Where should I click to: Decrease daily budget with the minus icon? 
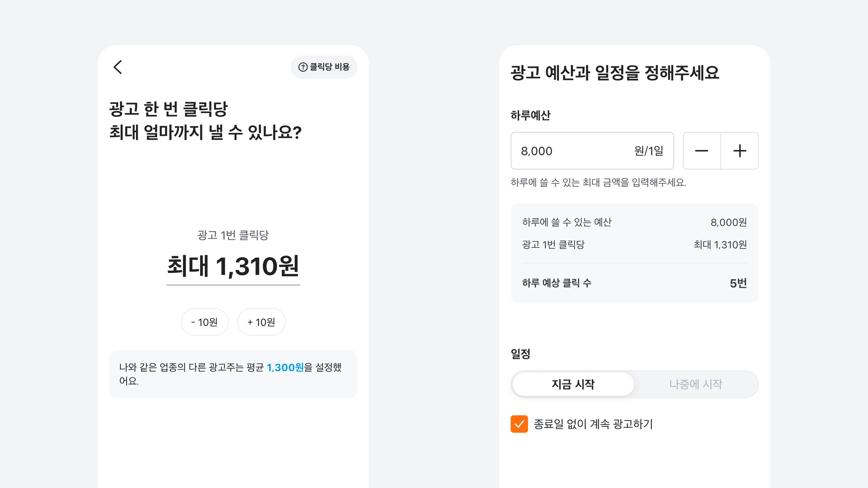tap(701, 151)
